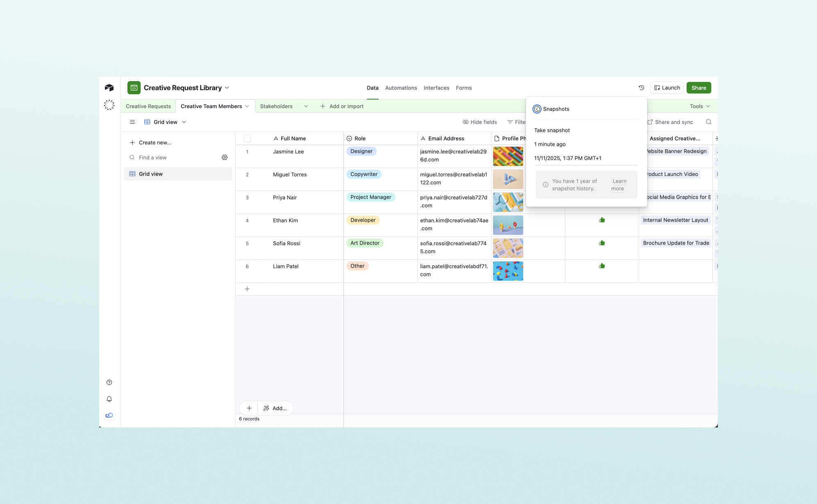
Task: Toggle thumbs-up checkbox in Liam Patel row
Action: coord(602,266)
